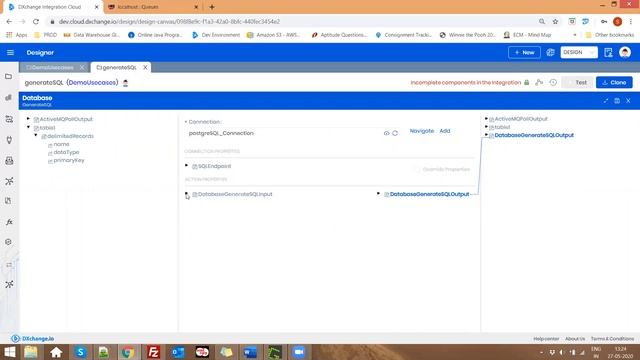
Task: Open FileZilla from the taskbar
Action: click(x=153, y=352)
